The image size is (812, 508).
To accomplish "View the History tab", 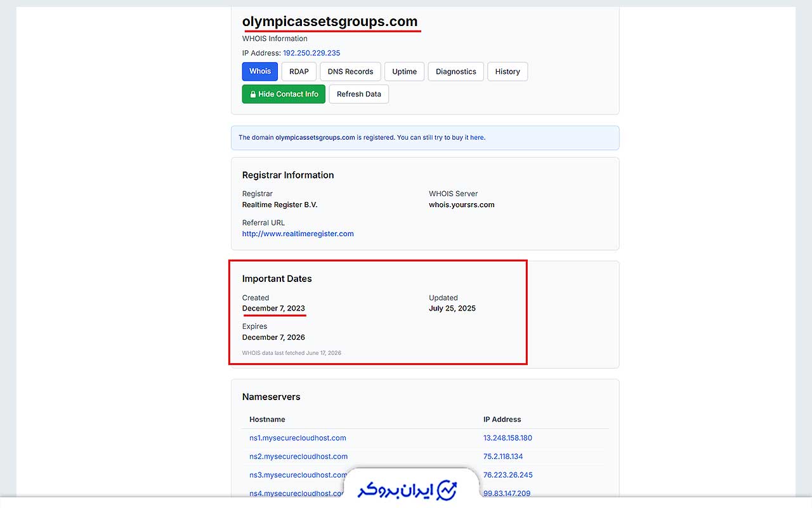I will pyautogui.click(x=507, y=72).
